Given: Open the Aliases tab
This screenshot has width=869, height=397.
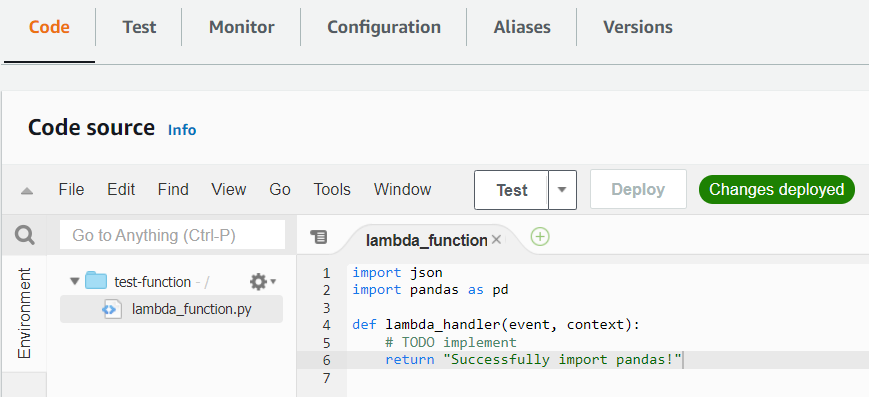Looking at the screenshot, I should pos(522,27).
